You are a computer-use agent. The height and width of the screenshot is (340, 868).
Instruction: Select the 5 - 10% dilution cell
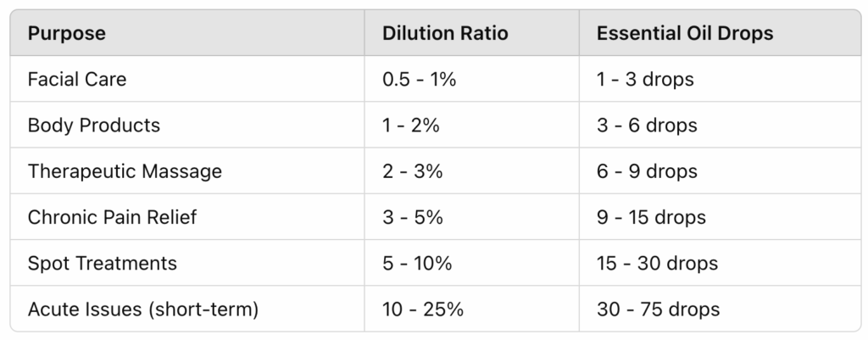(417, 263)
